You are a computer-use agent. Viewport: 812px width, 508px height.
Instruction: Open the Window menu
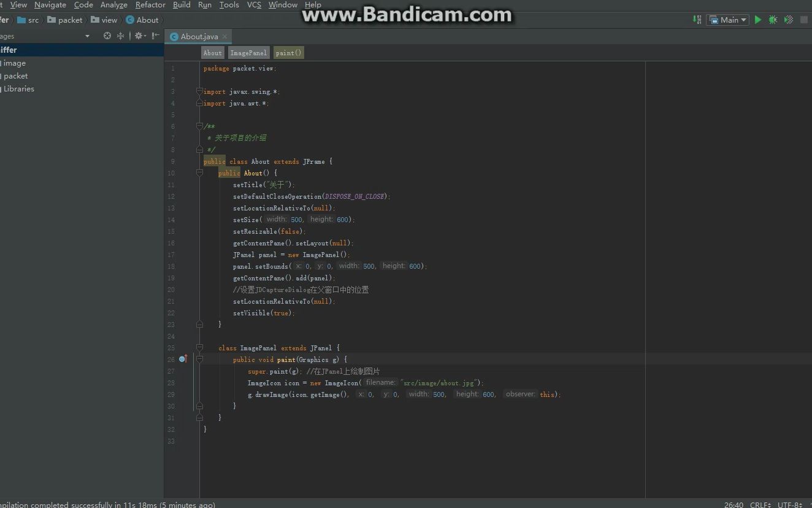click(283, 5)
